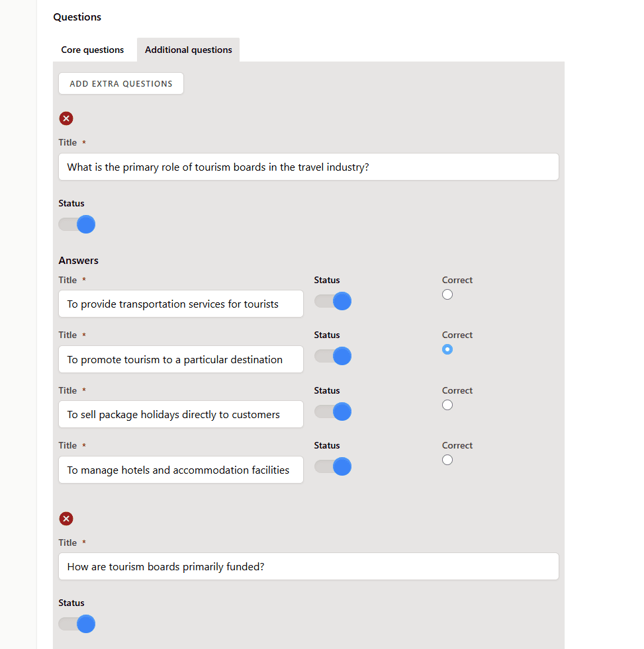Select the Additional questions tab

188,50
